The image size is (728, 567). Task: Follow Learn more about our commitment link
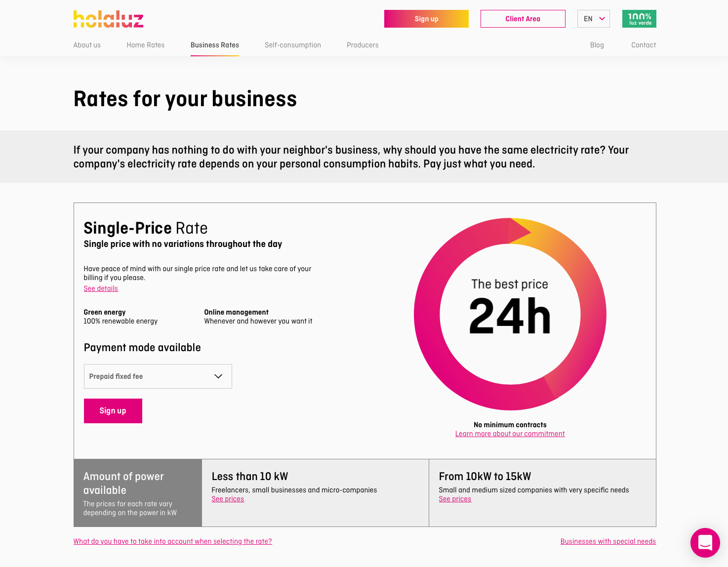510,434
